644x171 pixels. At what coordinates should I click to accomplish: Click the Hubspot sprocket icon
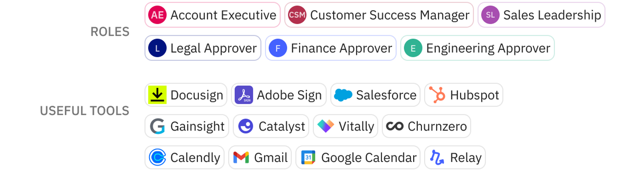(x=437, y=95)
